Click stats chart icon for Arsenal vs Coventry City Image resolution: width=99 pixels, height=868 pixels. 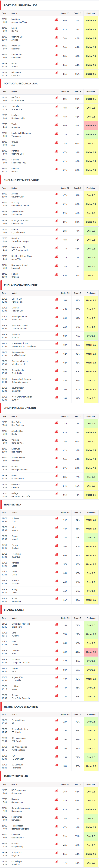pos(56,194)
